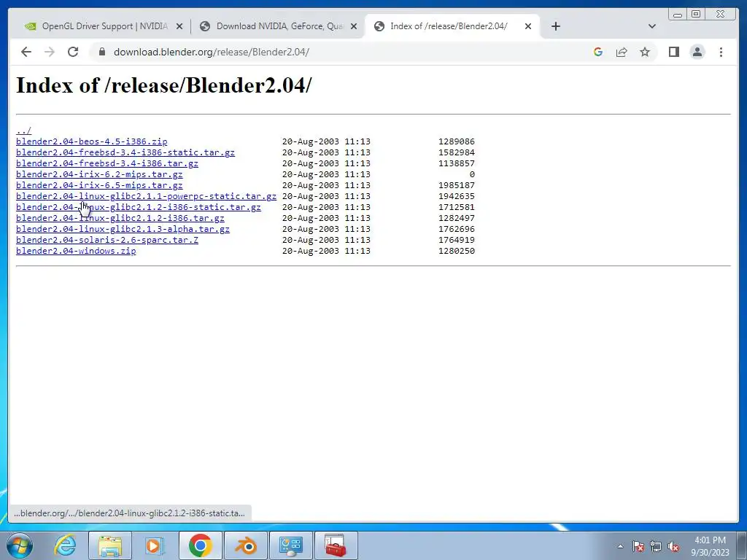Image resolution: width=747 pixels, height=560 pixels.
Task: Download blender2.04-irix-6.5-mips.tar.gz
Action: [99, 185]
